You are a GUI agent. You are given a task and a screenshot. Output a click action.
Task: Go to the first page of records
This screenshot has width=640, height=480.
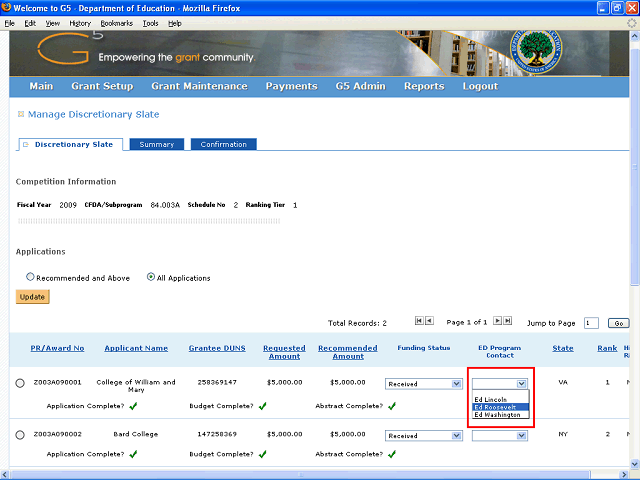[x=418, y=321]
